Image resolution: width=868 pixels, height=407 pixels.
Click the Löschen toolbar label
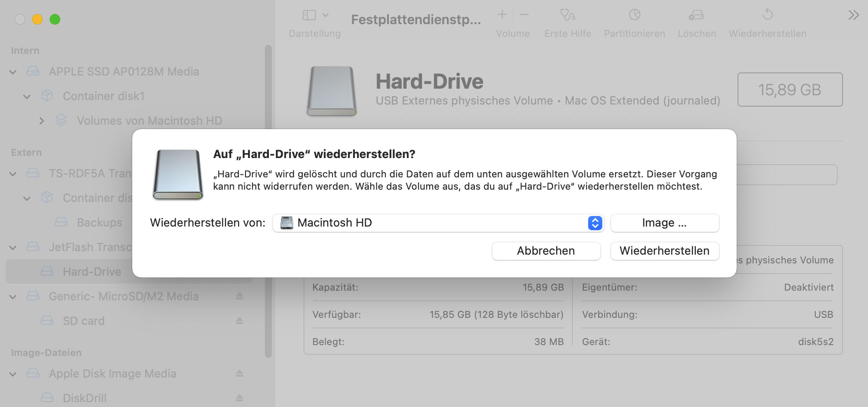(x=697, y=34)
